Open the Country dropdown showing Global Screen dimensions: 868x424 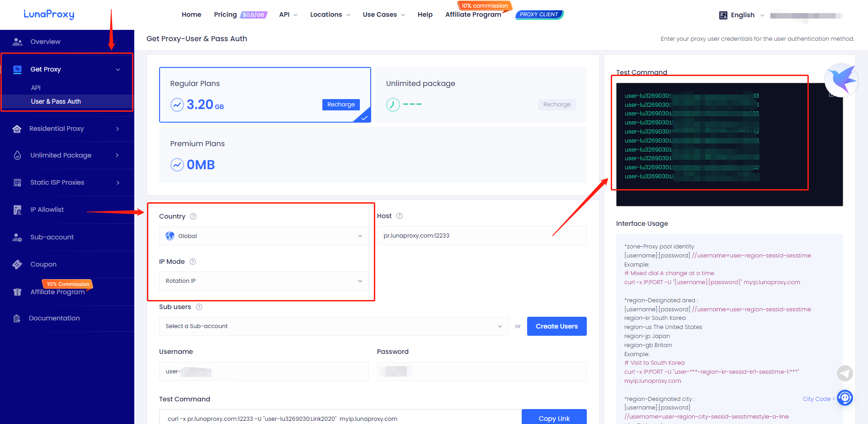coord(264,236)
